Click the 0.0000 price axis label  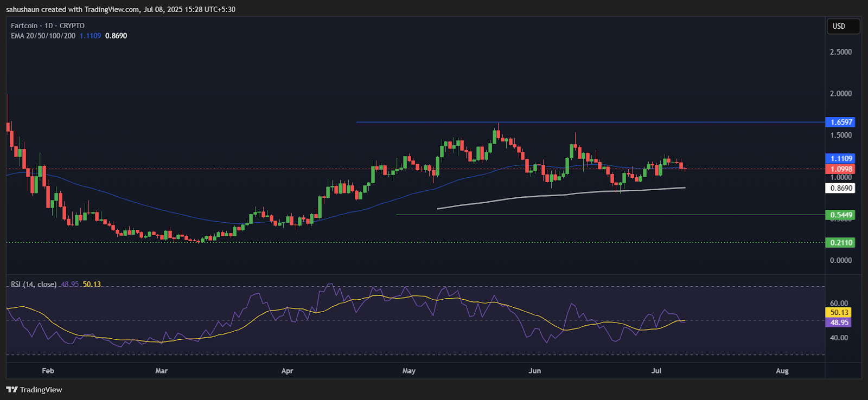click(840, 260)
